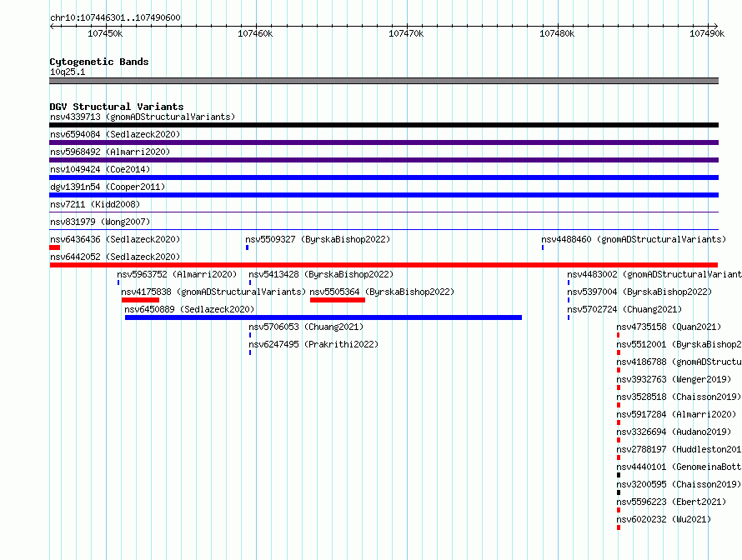Viewport: 742px width, 560px height.
Task: Open the nsv1049424 (Coe2014) label
Action: pos(100,169)
